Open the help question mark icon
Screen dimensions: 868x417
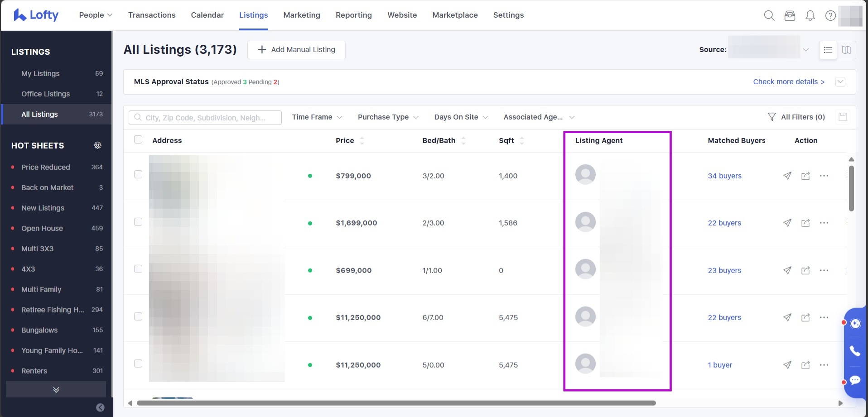click(x=830, y=15)
